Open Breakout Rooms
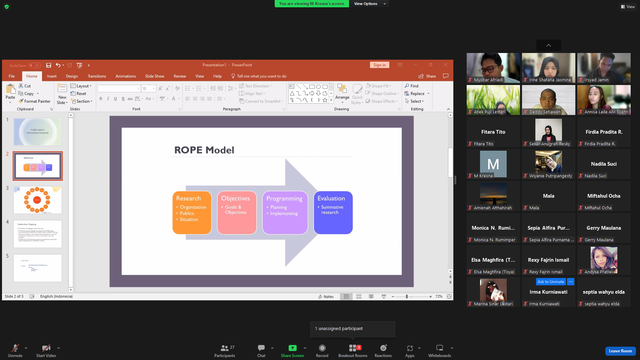This screenshot has width=640, height=360. pos(353,350)
